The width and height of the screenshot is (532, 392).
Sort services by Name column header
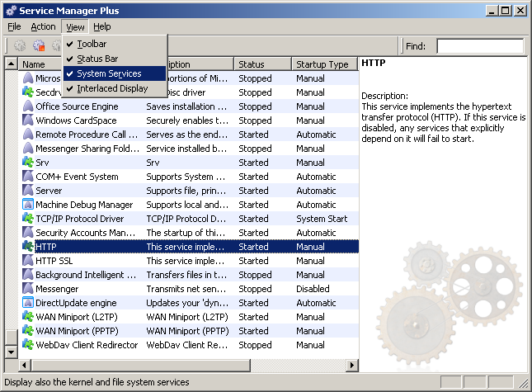tap(40, 64)
